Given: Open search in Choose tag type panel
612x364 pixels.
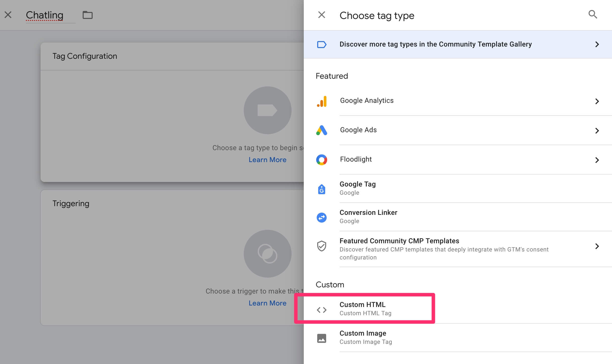Looking at the screenshot, I should pyautogui.click(x=593, y=14).
